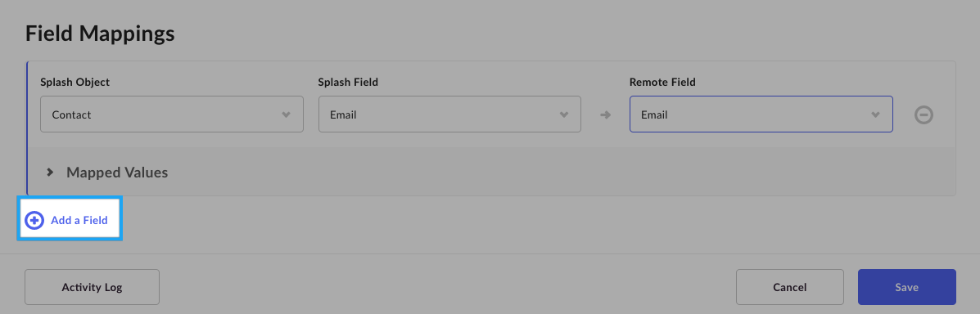Click the arrow icon between Splash and Remote fields
This screenshot has width=980, height=314.
coord(605,114)
